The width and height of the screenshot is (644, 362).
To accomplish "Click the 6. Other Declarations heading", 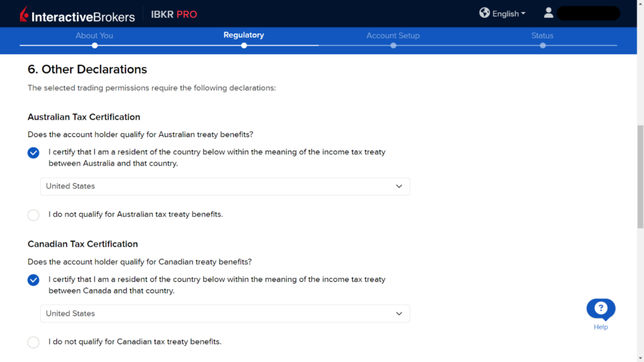I will [x=87, y=69].
